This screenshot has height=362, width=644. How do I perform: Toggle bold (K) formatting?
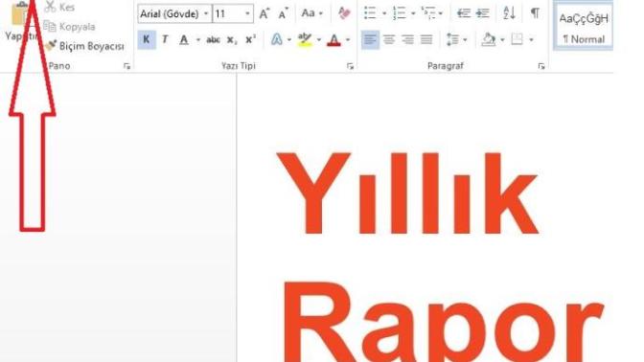(x=147, y=39)
